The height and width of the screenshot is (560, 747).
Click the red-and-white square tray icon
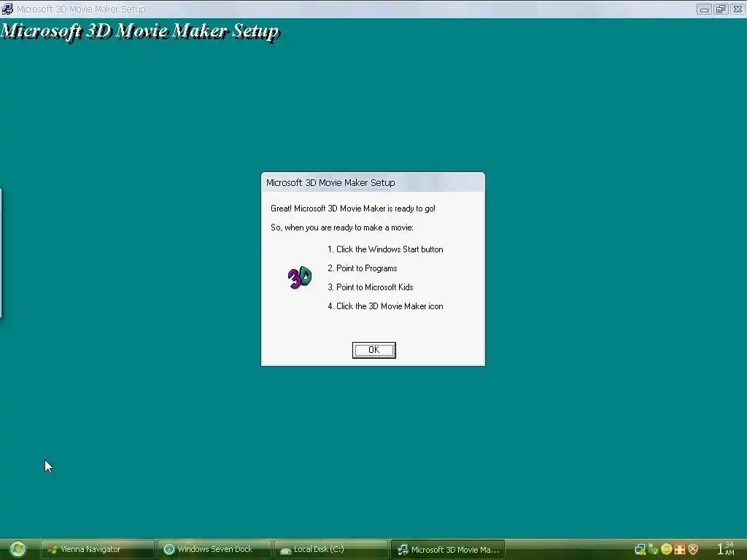(680, 549)
